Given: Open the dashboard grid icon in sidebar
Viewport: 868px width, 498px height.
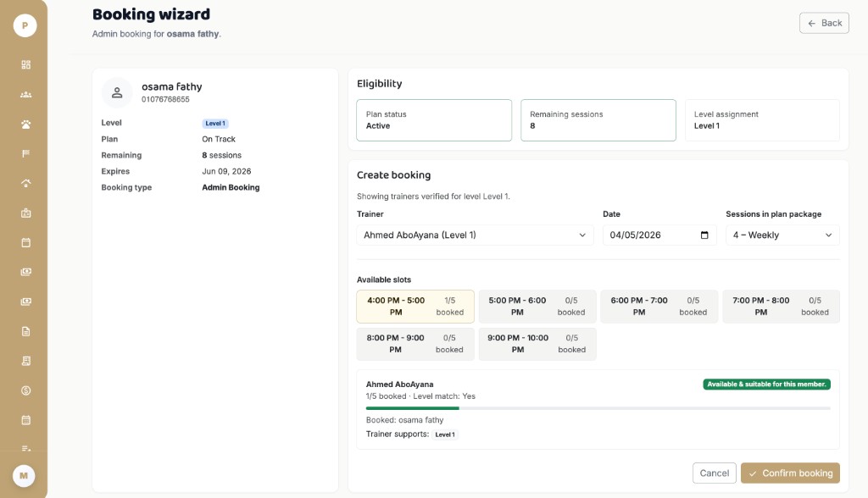Looking at the screenshot, I should [x=25, y=64].
